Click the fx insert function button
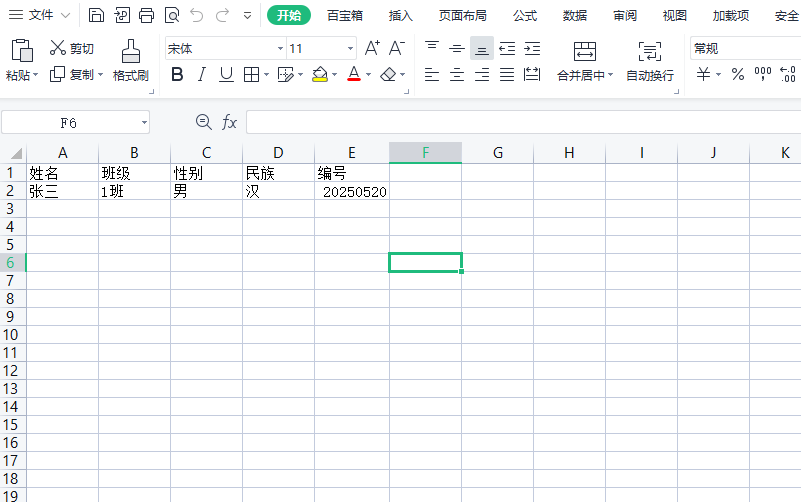 (x=229, y=122)
